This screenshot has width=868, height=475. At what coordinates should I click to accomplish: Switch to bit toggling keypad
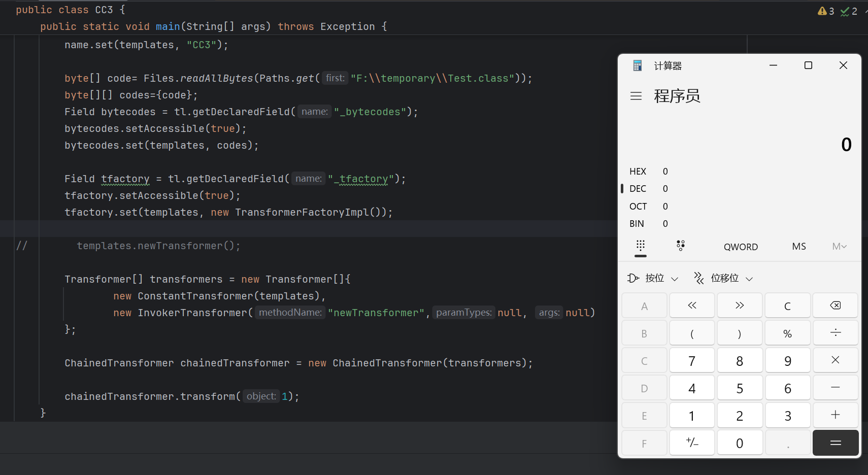pos(681,246)
